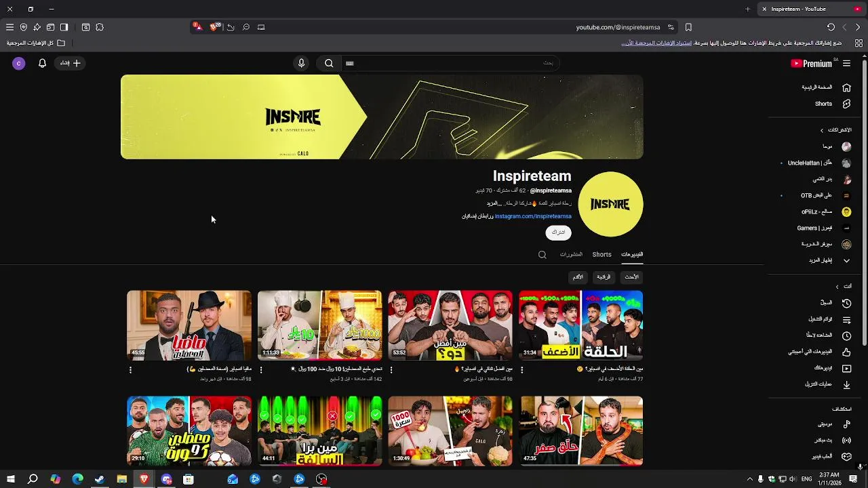Go to the Home page sidebar icon
Image resolution: width=868 pixels, height=488 pixels.
coord(846,87)
